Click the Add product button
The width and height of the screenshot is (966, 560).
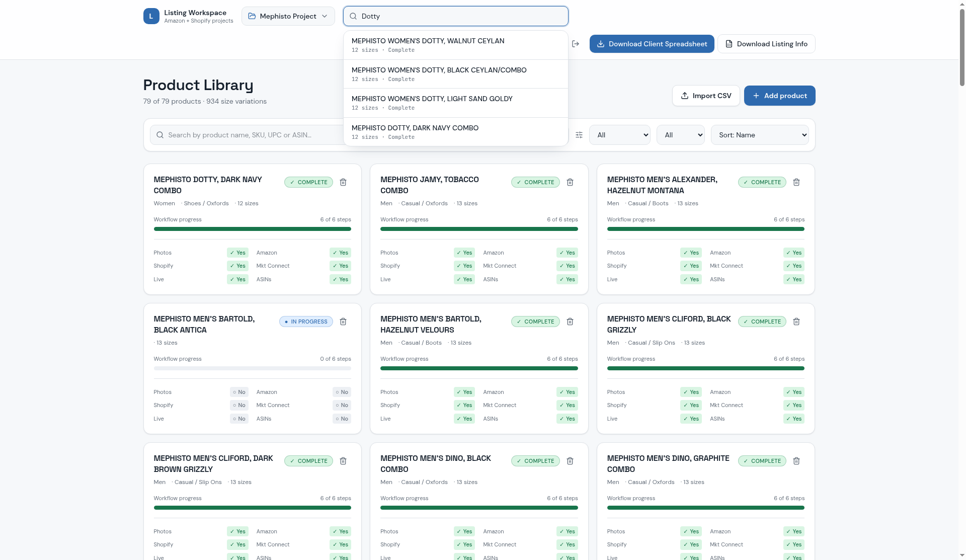780,96
